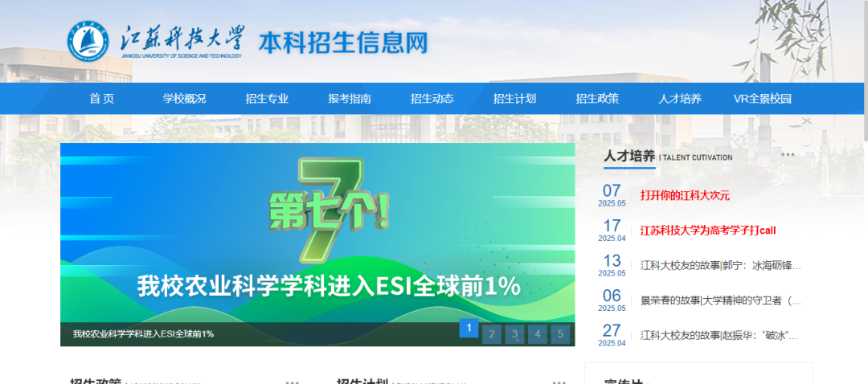Image resolution: width=868 pixels, height=384 pixels.
Task: Switch to carousel slide 2
Action: [x=492, y=334]
